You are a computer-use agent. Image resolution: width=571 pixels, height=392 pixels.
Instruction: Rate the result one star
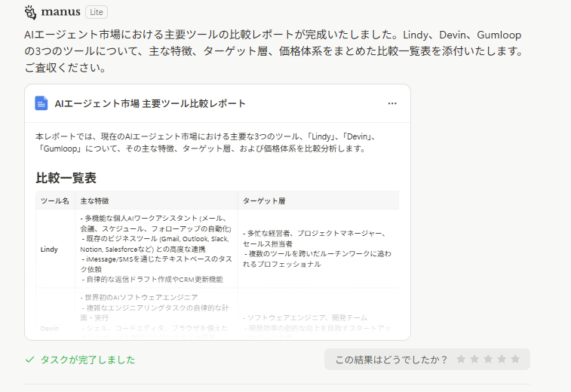point(461,360)
